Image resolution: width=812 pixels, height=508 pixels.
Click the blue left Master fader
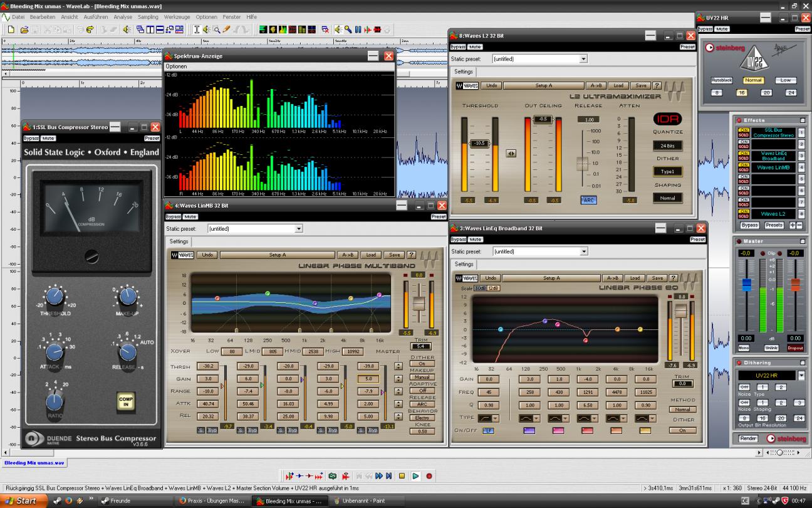(x=746, y=285)
